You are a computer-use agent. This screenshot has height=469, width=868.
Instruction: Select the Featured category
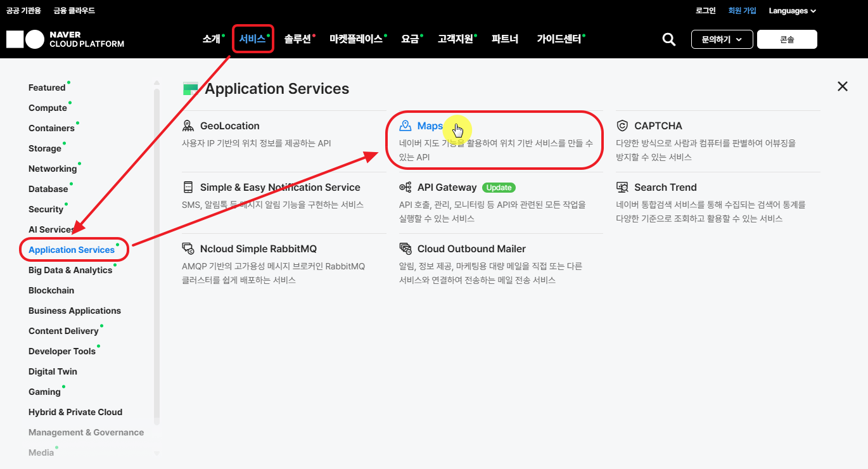click(x=47, y=87)
